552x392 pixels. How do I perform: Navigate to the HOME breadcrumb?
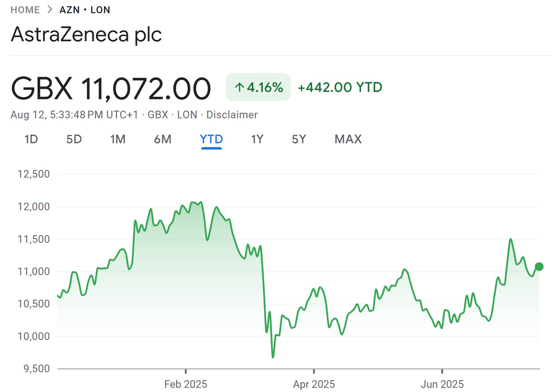coord(25,9)
